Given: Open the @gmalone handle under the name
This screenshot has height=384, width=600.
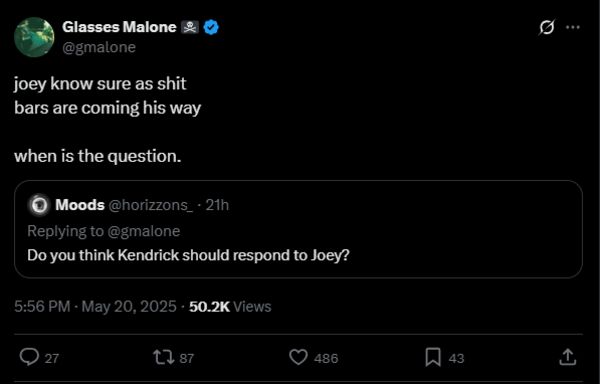Looking at the screenshot, I should coord(99,47).
